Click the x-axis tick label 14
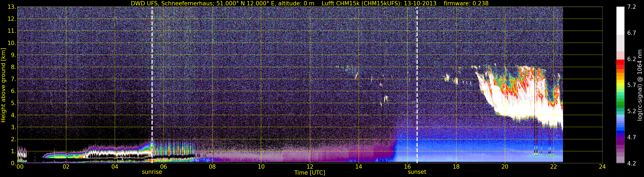 click(x=358, y=167)
